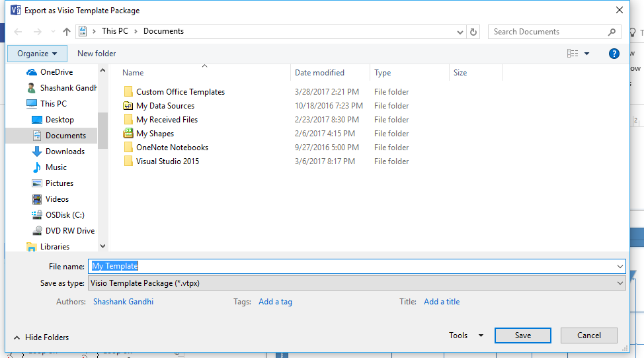Select the My Received Files folder
This screenshot has height=358, width=644.
[167, 120]
